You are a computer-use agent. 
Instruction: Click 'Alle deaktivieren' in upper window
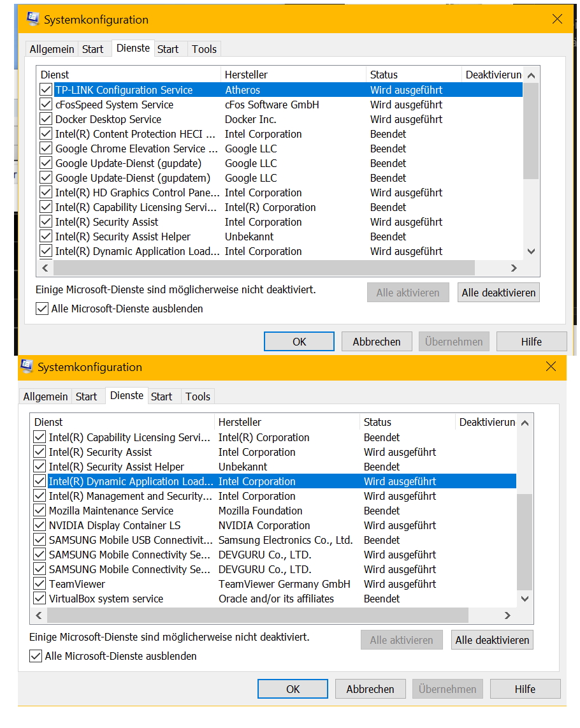pyautogui.click(x=498, y=293)
